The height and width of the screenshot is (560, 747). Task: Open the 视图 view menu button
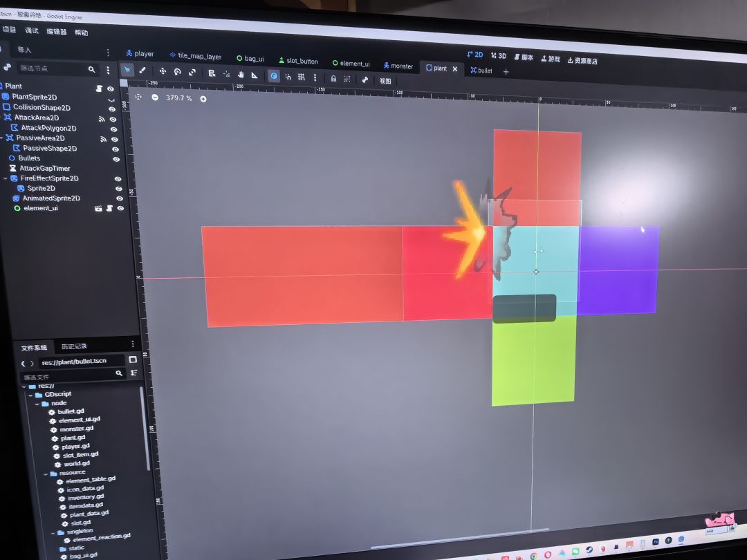coord(385,80)
